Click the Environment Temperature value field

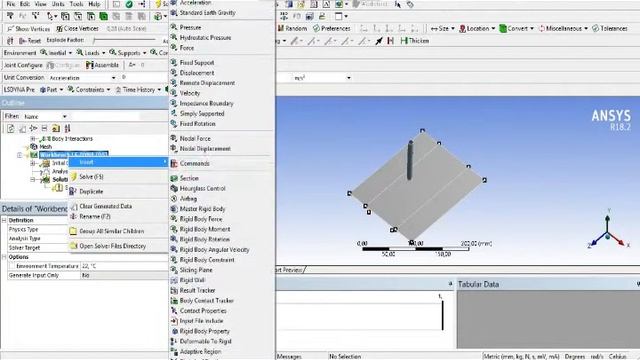[124, 266]
